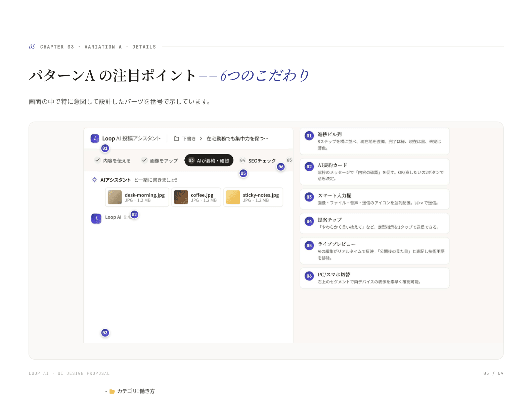Viewport: 532px width, 411px height.
Task: Click the folder icon beside 下書き breadcrumb
Action: (176, 139)
